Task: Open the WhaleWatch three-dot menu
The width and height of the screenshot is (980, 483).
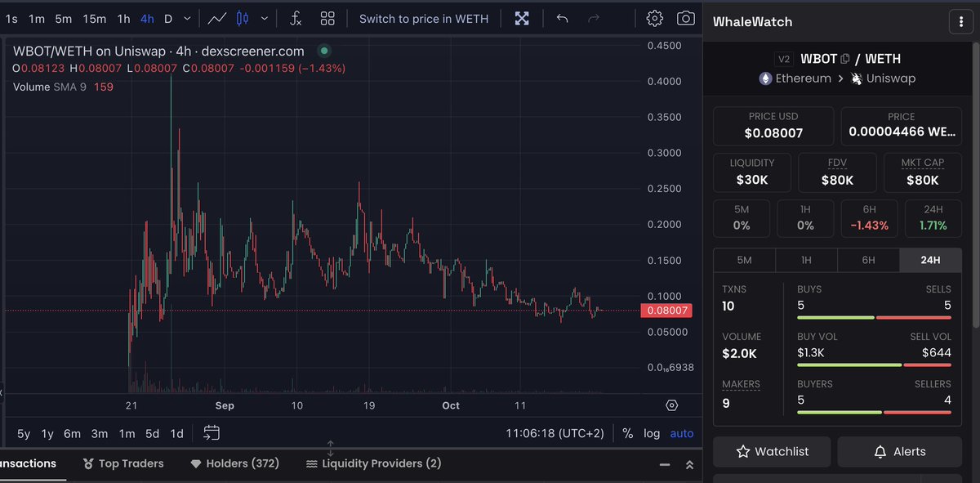Action: coord(961,21)
